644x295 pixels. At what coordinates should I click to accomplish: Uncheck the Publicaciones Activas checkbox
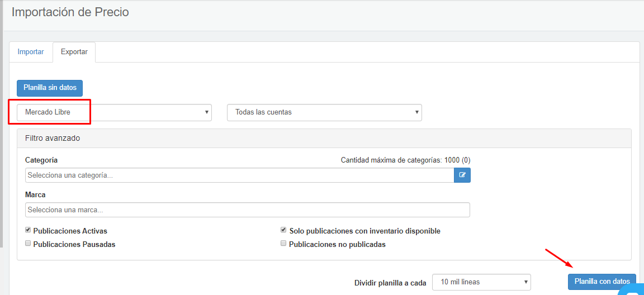coord(28,230)
